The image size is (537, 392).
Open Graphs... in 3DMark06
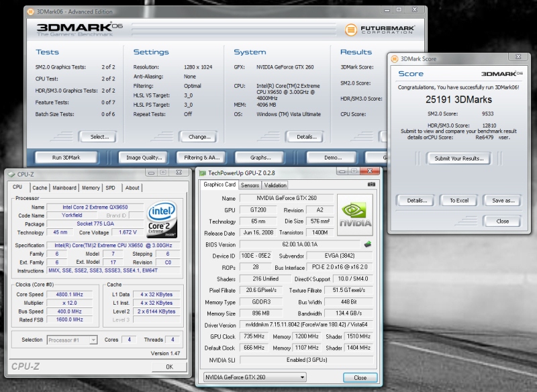(259, 158)
